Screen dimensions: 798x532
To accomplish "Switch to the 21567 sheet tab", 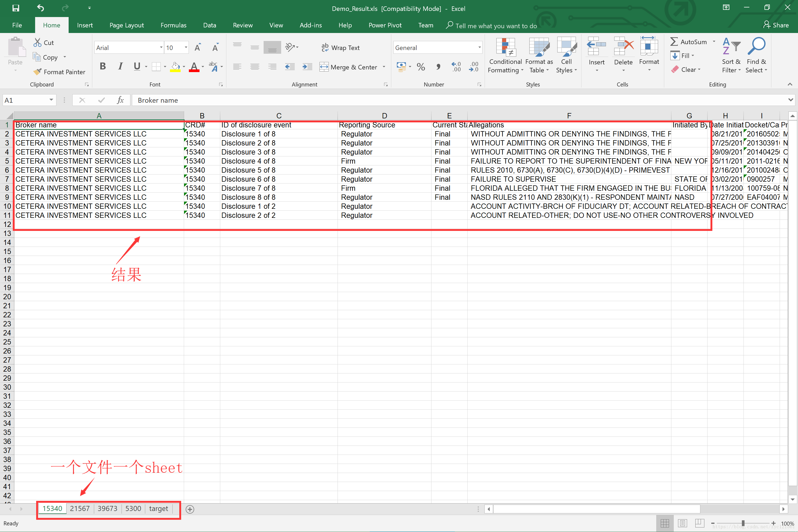I will [80, 509].
